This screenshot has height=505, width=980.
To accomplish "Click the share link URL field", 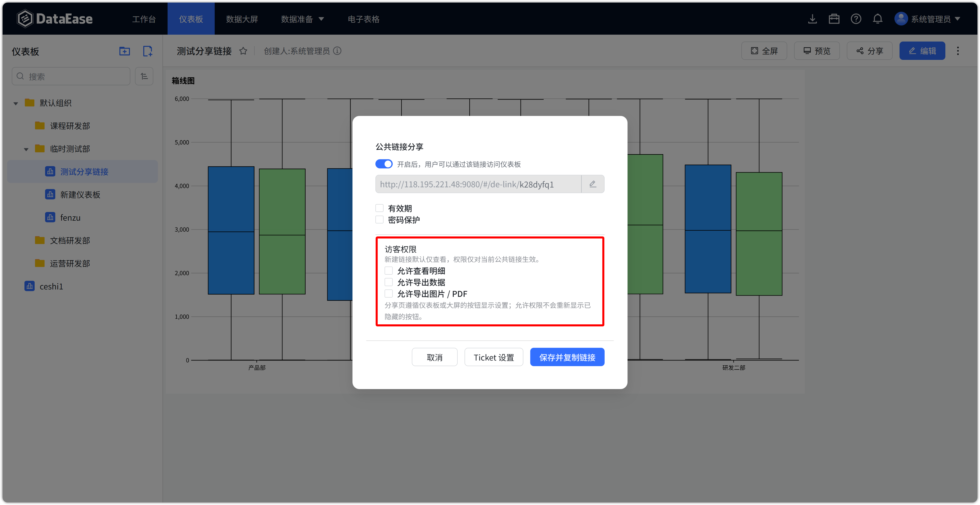I will [478, 184].
